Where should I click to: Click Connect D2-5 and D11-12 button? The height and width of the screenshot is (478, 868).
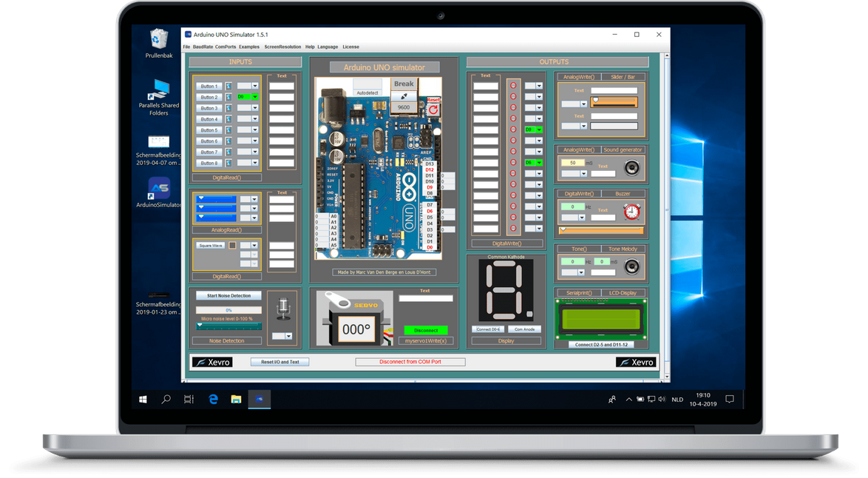pos(601,345)
